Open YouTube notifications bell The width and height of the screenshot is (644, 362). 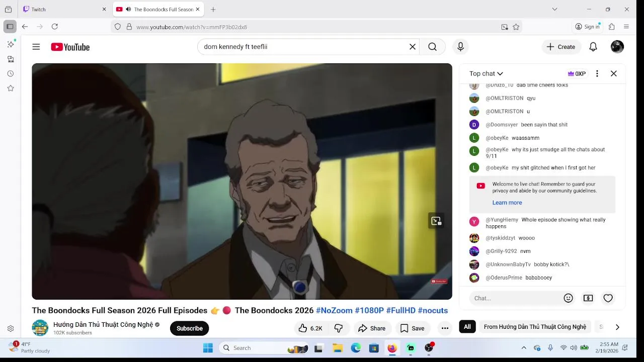[x=593, y=47]
